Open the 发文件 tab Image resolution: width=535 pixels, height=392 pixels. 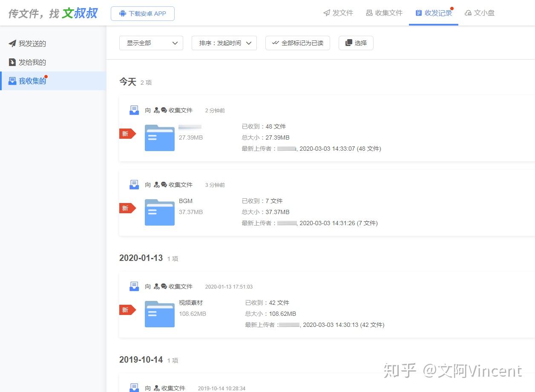point(338,13)
